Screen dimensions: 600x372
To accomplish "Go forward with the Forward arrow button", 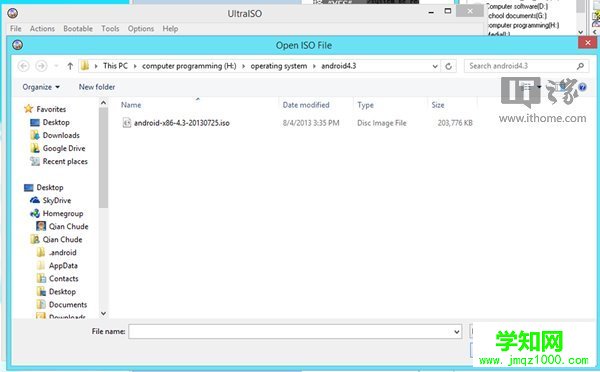I will pos(41,66).
